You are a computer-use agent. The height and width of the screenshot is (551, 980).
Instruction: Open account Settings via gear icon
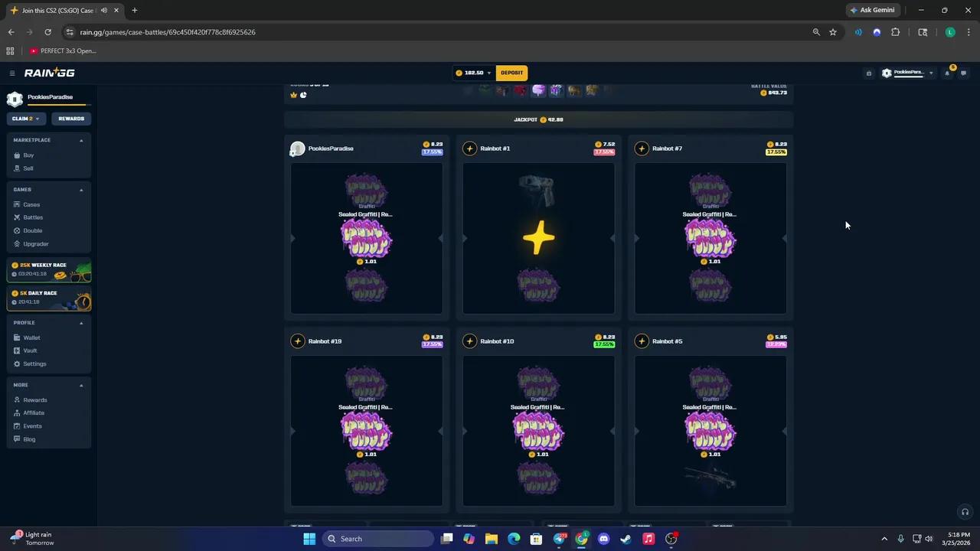pyautogui.click(x=34, y=364)
